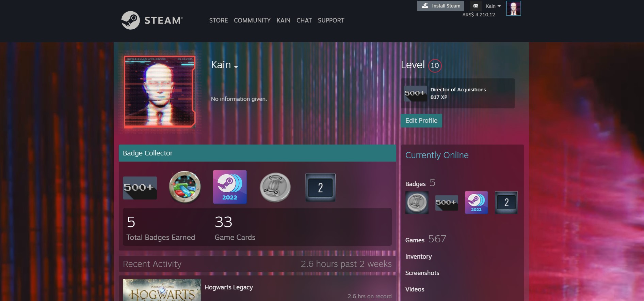Open the Videos link
The width and height of the screenshot is (644, 301).
pos(415,289)
